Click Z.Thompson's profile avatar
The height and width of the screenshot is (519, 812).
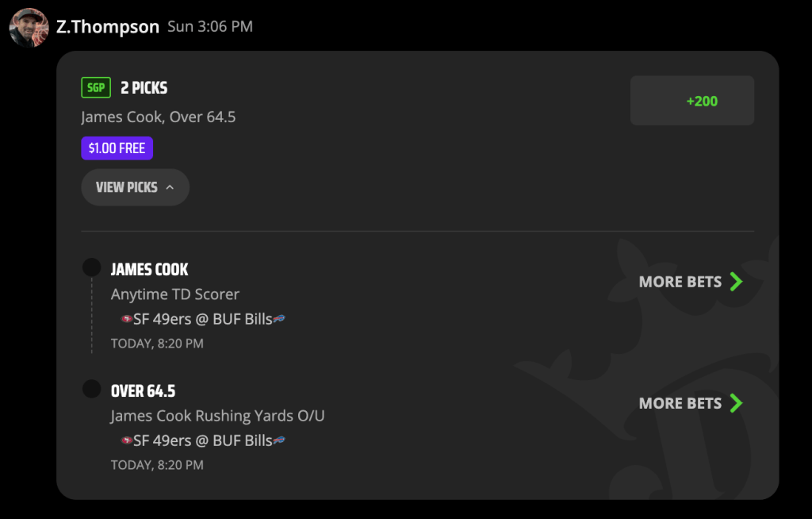pos(29,28)
